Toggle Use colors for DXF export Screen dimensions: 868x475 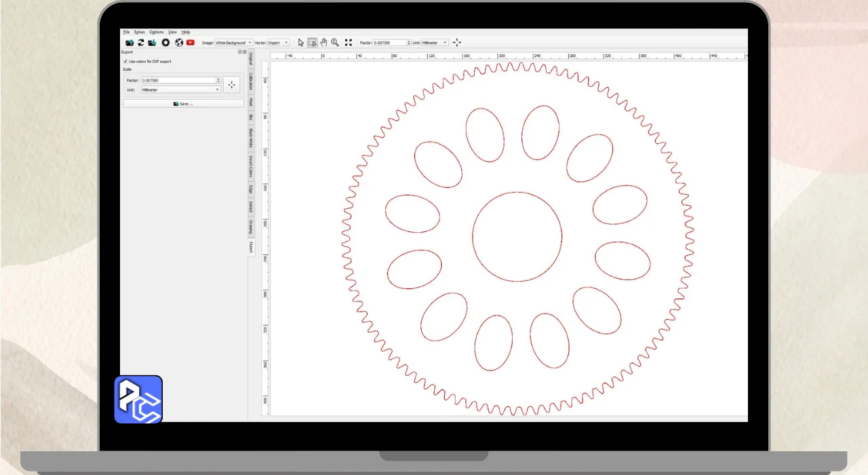click(125, 61)
